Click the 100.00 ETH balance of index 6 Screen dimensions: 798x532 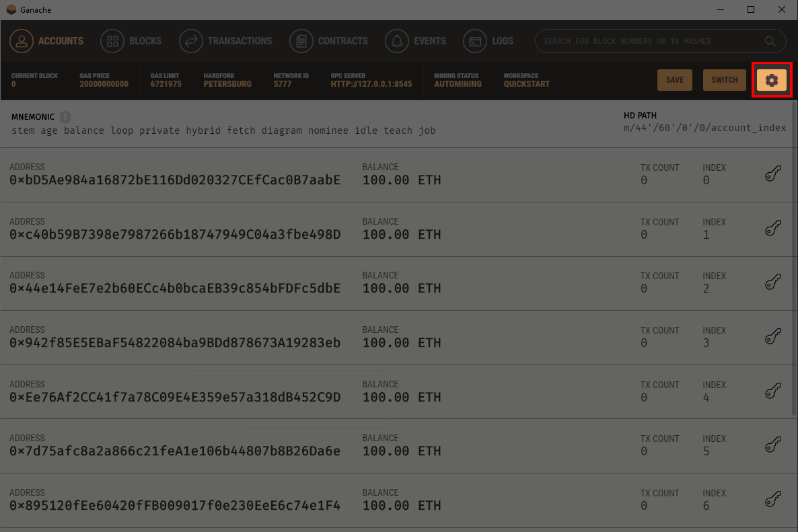pyautogui.click(x=402, y=506)
